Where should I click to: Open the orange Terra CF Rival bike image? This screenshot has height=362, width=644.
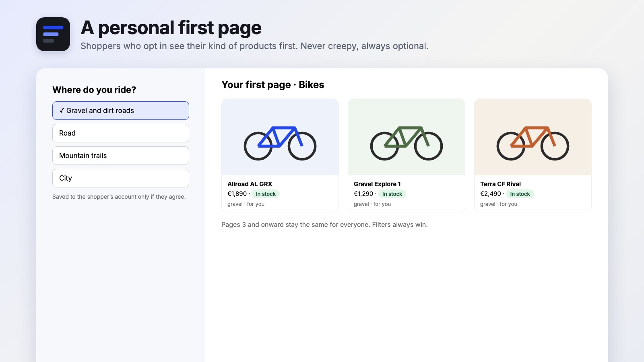(x=533, y=137)
